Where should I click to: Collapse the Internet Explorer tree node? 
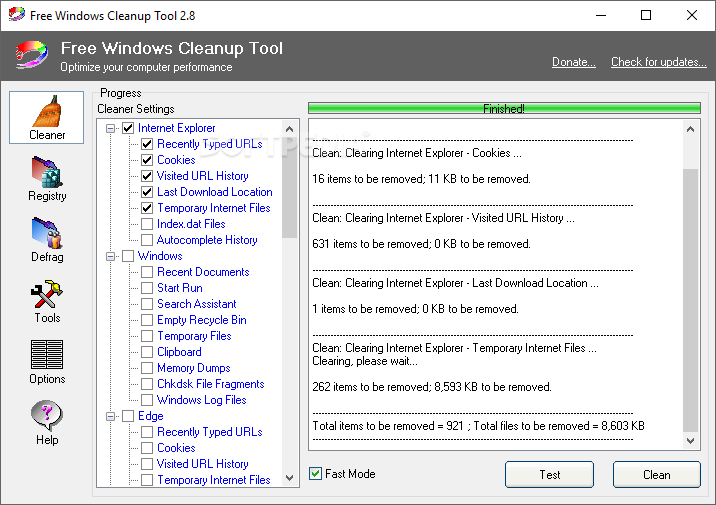coord(110,128)
